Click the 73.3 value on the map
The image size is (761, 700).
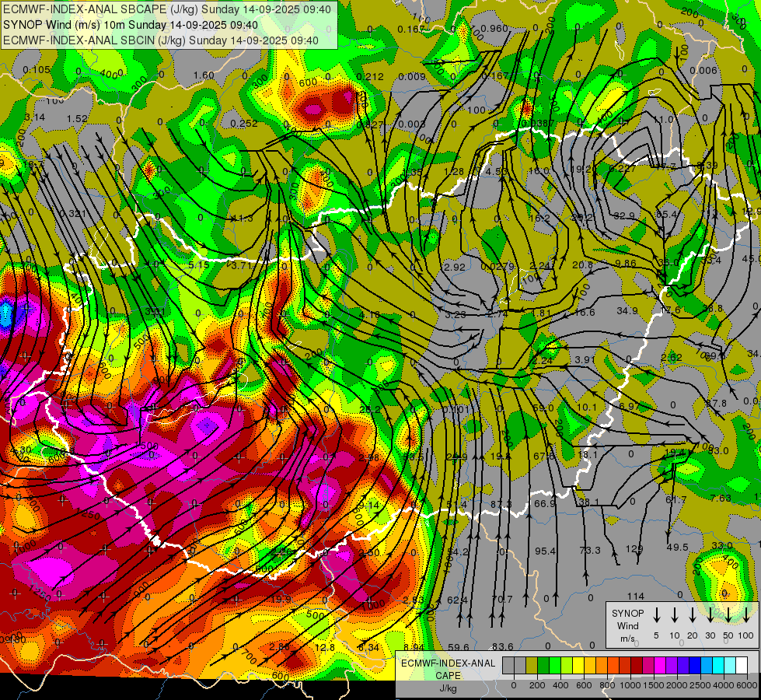click(x=590, y=550)
